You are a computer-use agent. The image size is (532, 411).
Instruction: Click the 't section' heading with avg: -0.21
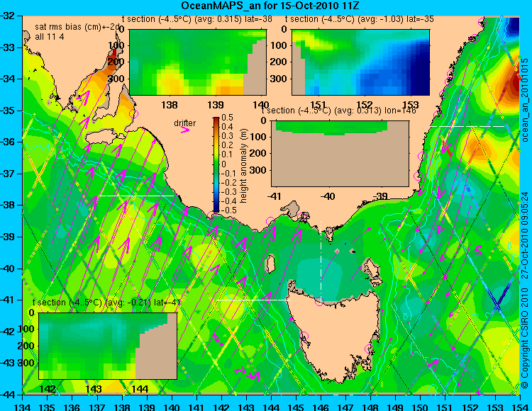tap(106, 303)
